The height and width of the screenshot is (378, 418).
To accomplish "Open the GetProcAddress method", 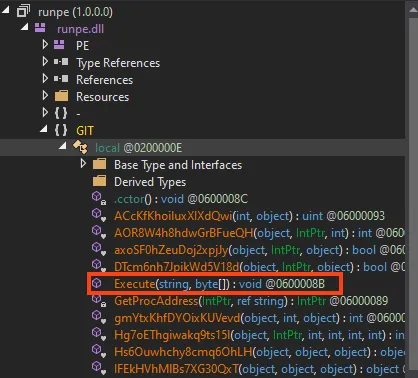I will coord(251,301).
